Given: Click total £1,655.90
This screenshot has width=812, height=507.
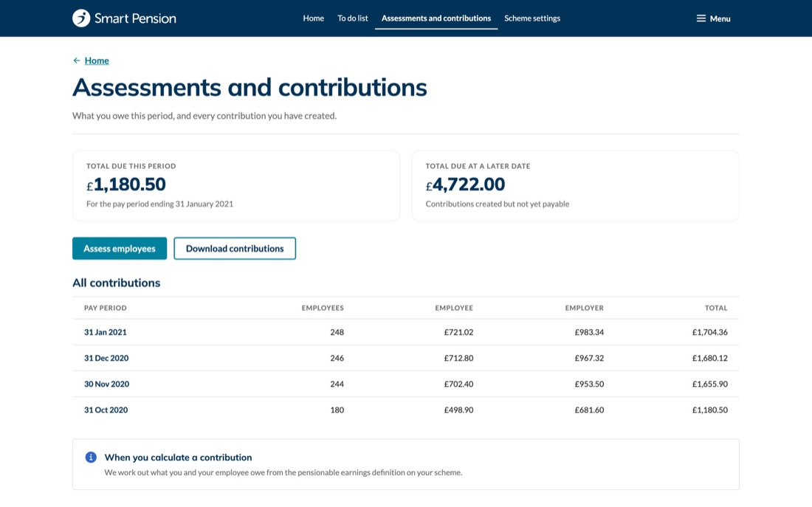Looking at the screenshot, I should coord(710,384).
